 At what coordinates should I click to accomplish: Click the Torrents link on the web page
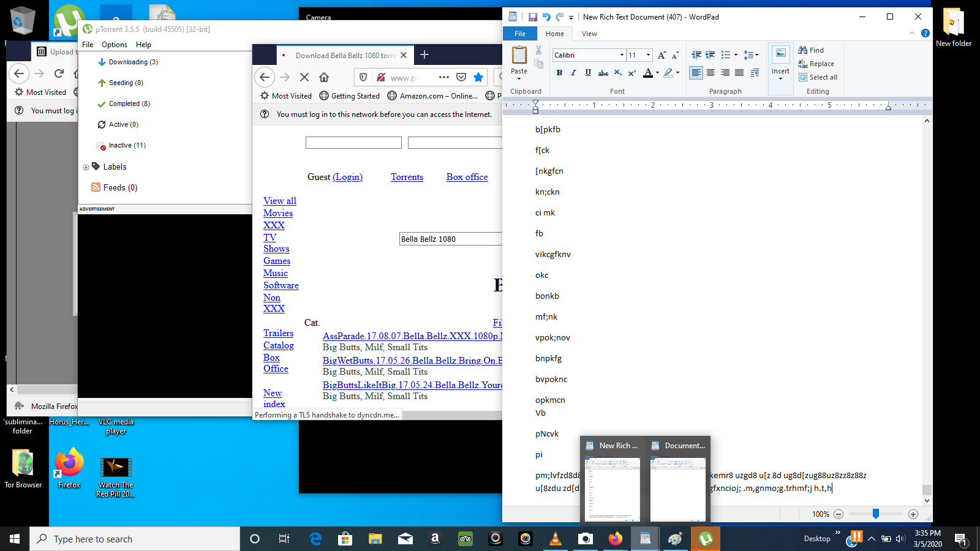click(407, 177)
